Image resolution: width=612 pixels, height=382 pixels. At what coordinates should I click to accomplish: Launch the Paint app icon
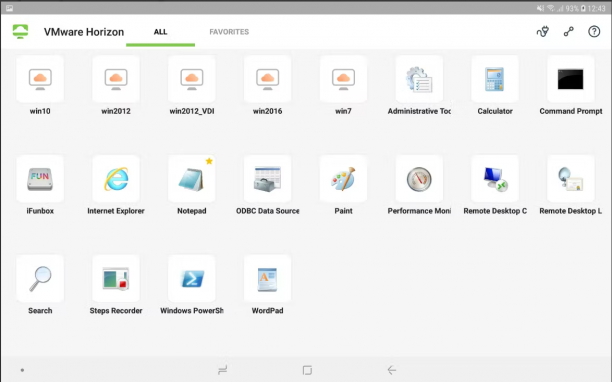point(343,178)
